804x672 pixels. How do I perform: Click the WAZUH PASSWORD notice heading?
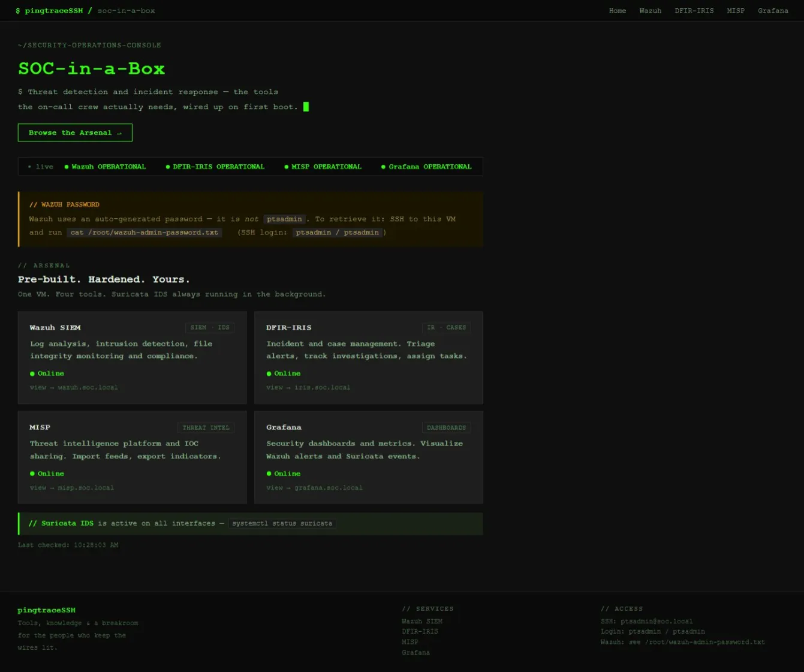point(64,204)
